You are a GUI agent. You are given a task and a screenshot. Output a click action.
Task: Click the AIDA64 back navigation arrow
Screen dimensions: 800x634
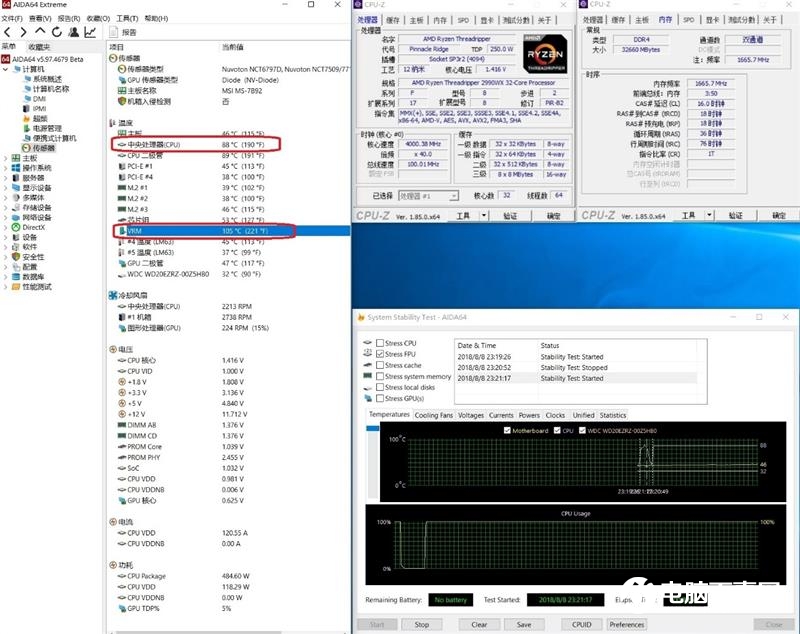point(8,32)
